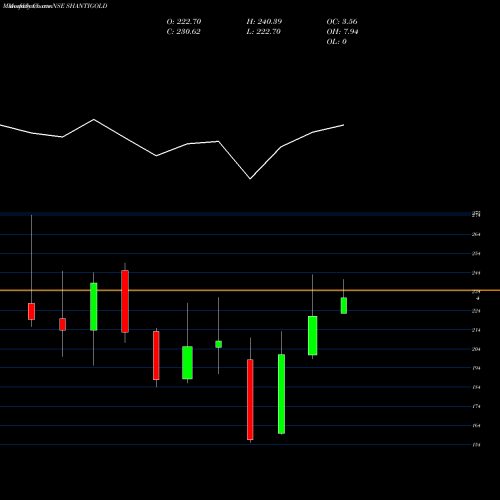Click the white indicator line's lowest trough

250,179
